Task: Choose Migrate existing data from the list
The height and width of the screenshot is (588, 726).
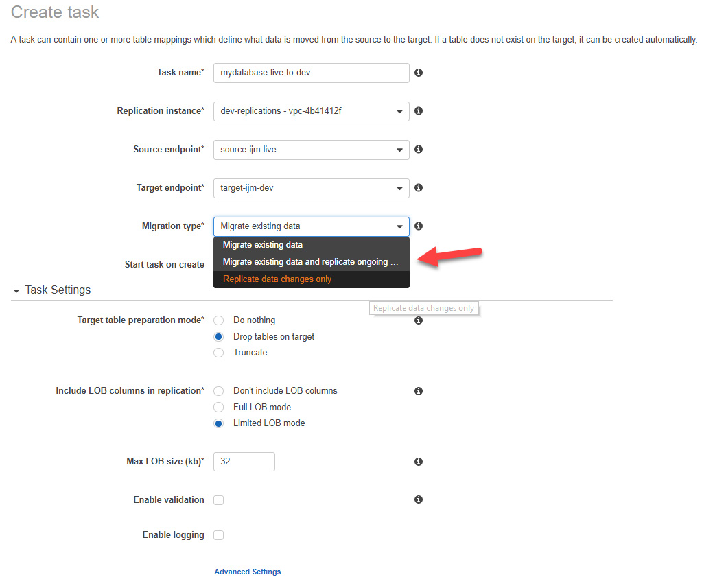Action: (x=311, y=244)
